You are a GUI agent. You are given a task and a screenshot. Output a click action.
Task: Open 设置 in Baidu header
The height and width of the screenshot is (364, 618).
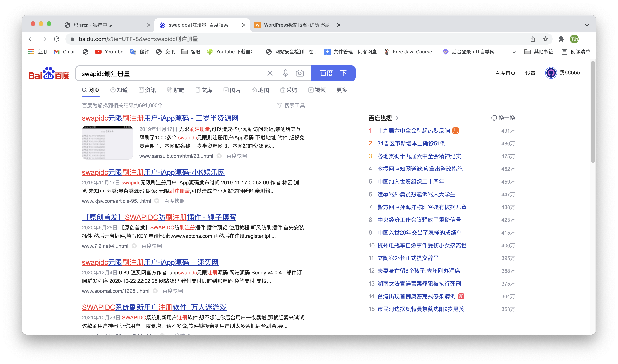pyautogui.click(x=530, y=73)
